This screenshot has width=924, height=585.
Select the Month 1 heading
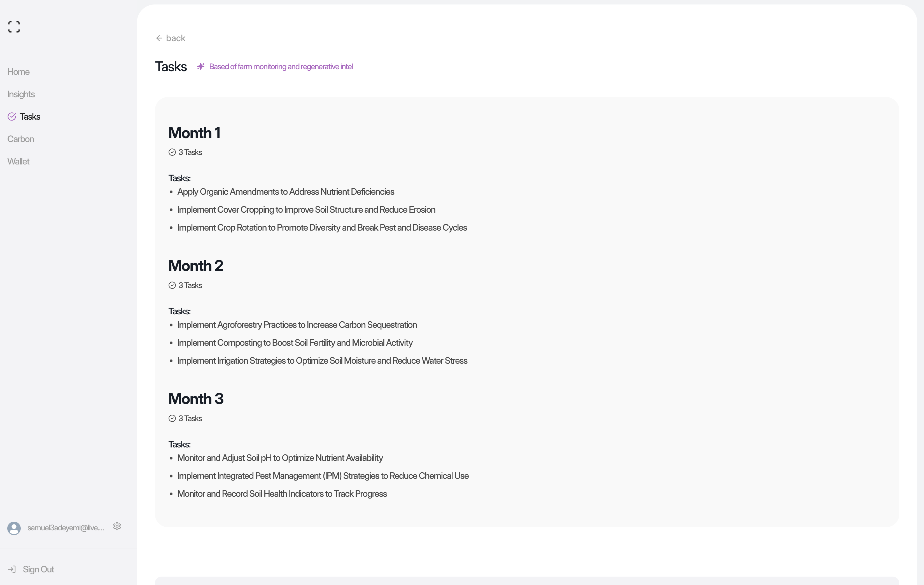point(194,133)
